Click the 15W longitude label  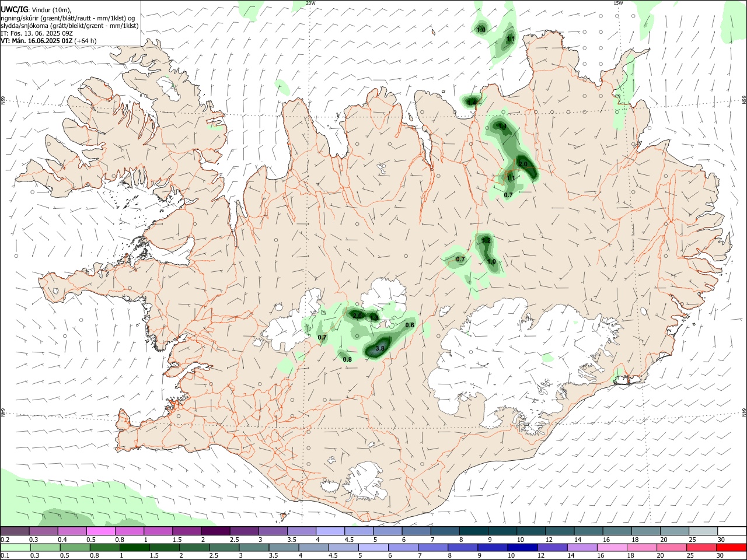[x=618, y=3]
